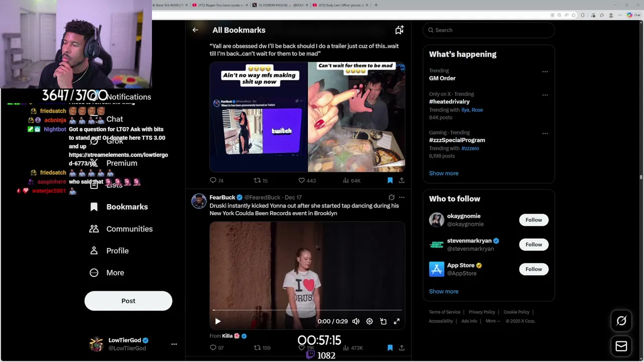644x362 pixels.
Task: Switch to Rapper Tory Lanez YouTube tab
Action: click(220, 5)
